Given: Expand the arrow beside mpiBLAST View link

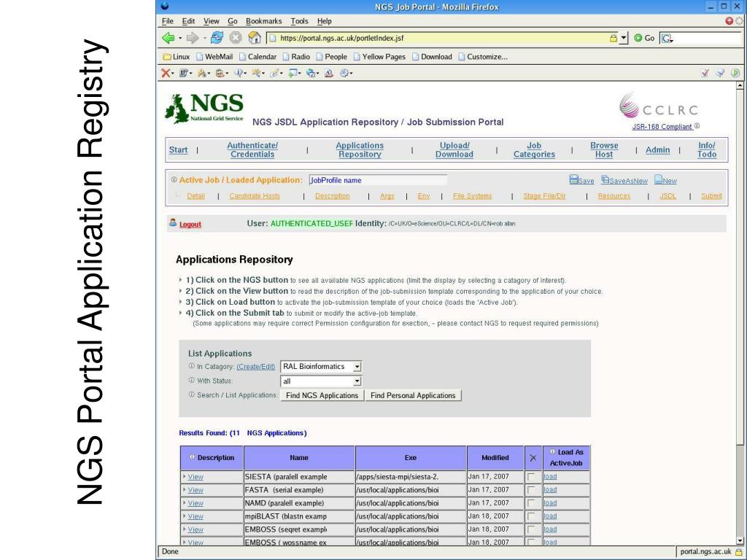Looking at the screenshot, I should 185,516.
